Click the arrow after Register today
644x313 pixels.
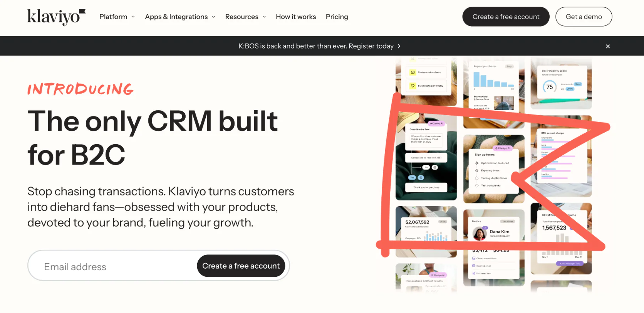[x=399, y=46]
